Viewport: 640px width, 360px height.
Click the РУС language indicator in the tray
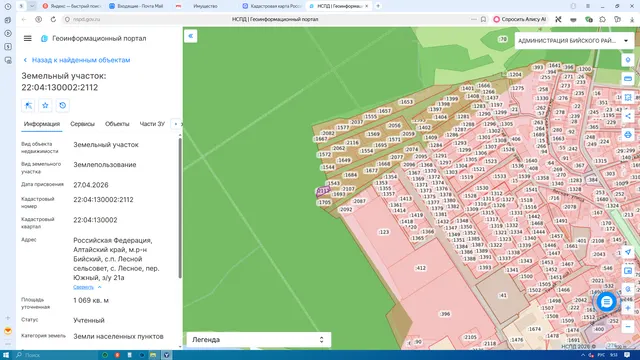pyautogui.click(x=601, y=355)
